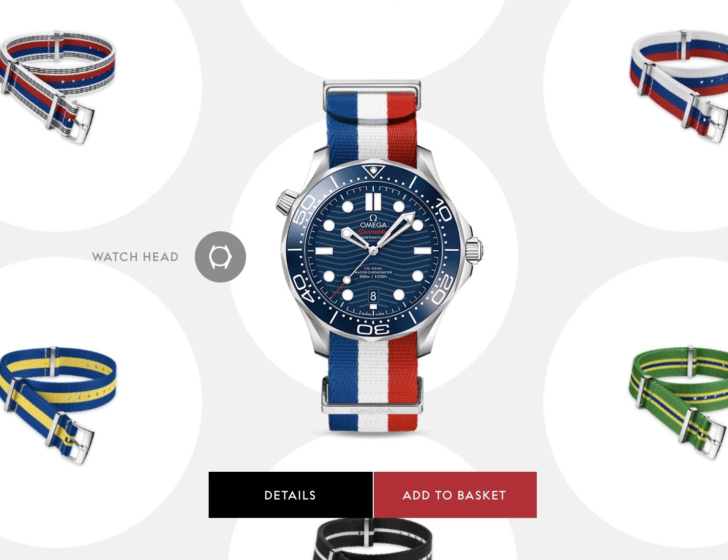Select the white, blue and red strap
This screenshot has width=728, height=560.
click(x=679, y=85)
